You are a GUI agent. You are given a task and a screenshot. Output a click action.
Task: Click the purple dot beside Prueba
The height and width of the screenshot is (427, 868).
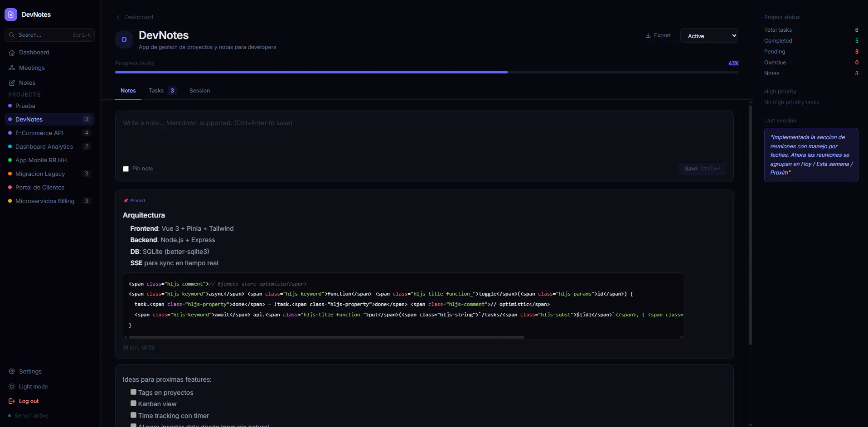pyautogui.click(x=10, y=106)
